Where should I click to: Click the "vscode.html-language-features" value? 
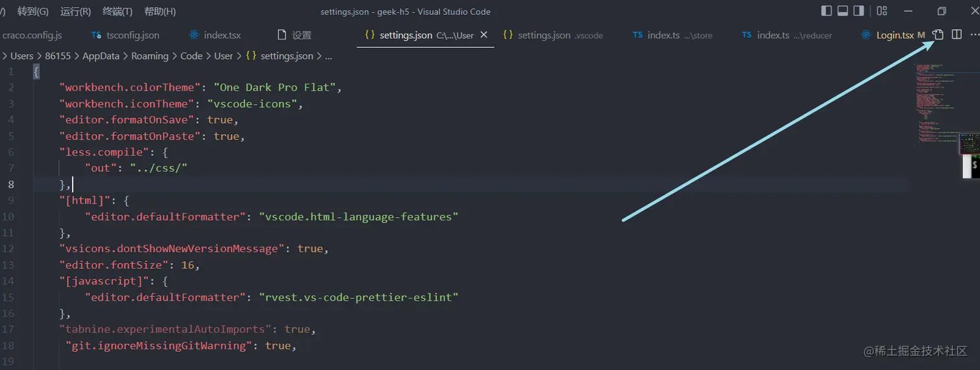point(358,216)
